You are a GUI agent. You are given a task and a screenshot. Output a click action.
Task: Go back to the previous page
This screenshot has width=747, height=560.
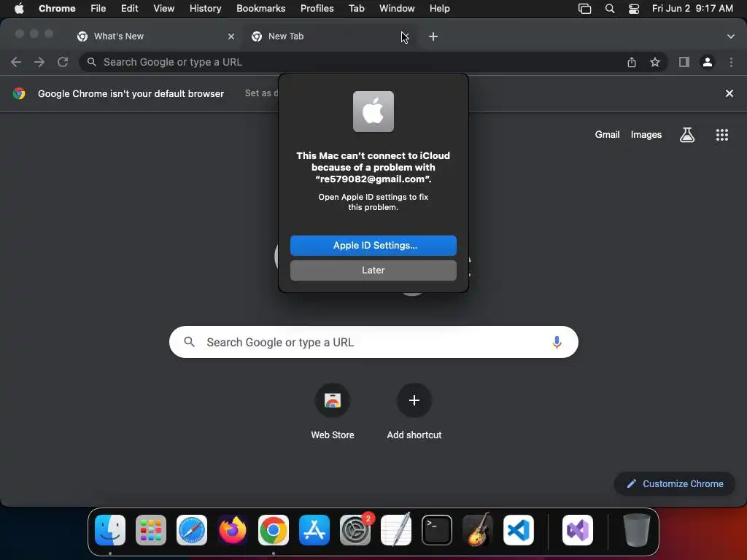click(x=16, y=62)
